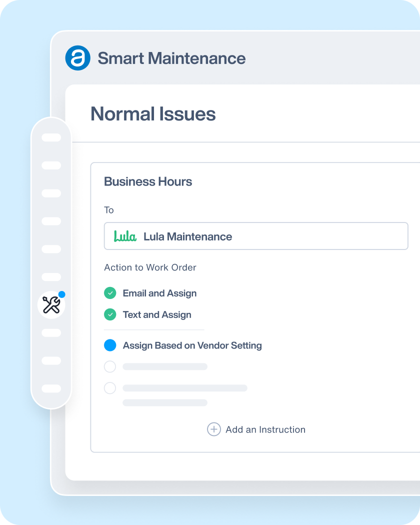The image size is (420, 525).
Task: Click the Email and Assign label
Action: (160, 293)
